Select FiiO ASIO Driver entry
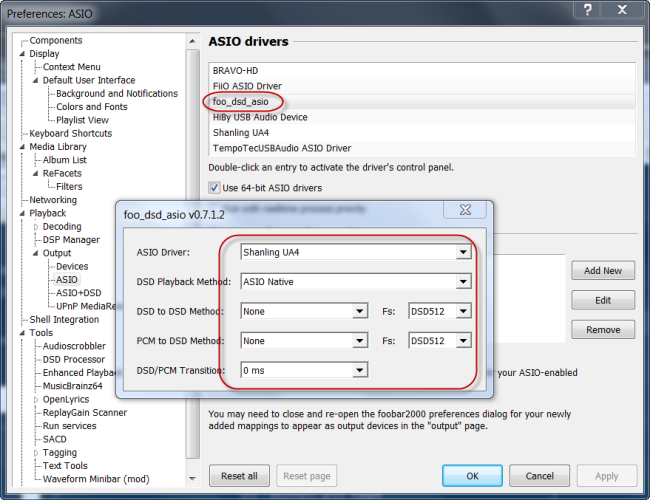650x500 pixels. 422,86
